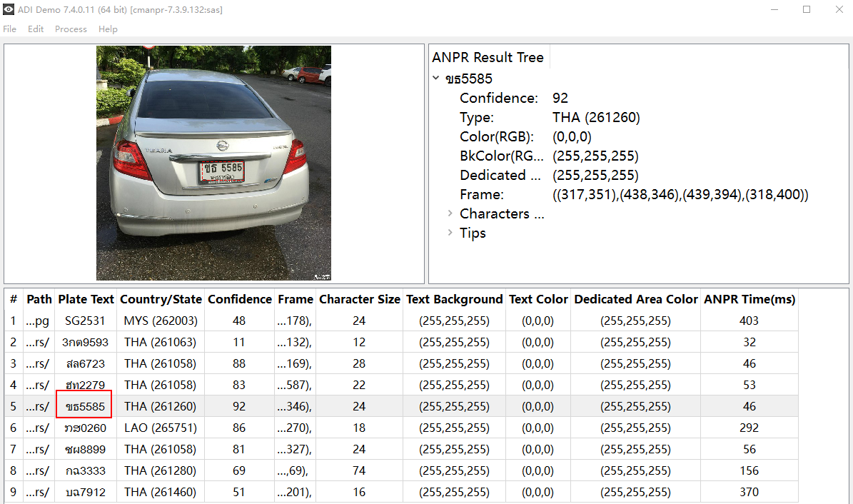The image size is (853, 504).
Task: Select plate text ກສ0260 cell
Action: click(x=85, y=428)
